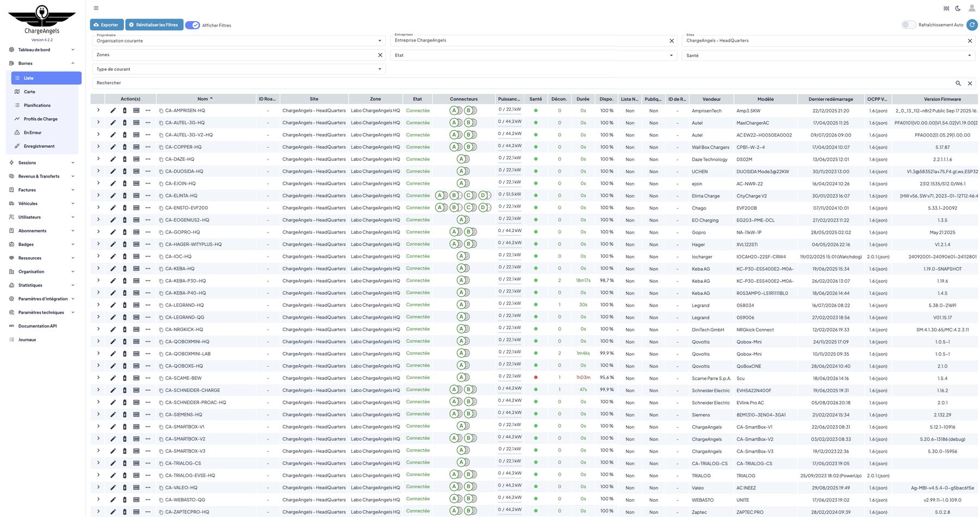
Task: Clear the Sites filter ChargeAngels - HeadQuarters
Action: pyautogui.click(x=970, y=41)
